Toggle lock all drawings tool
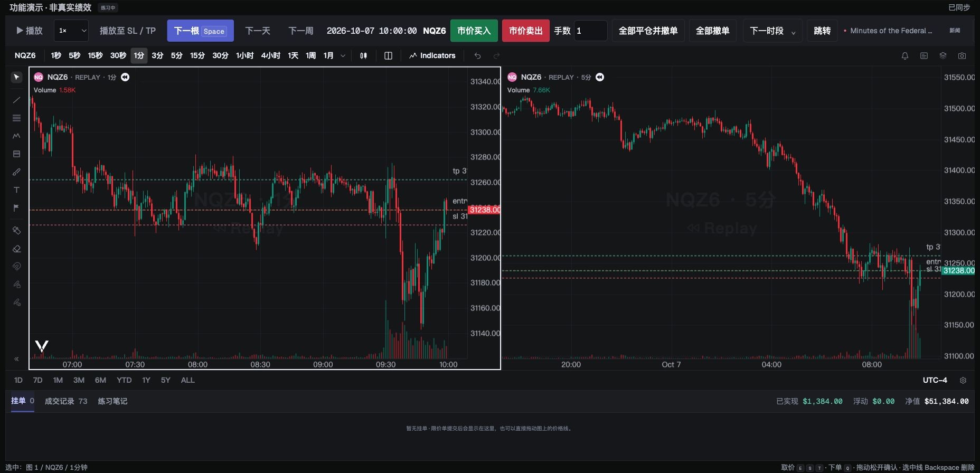The height and width of the screenshot is (473, 980). 16,285
